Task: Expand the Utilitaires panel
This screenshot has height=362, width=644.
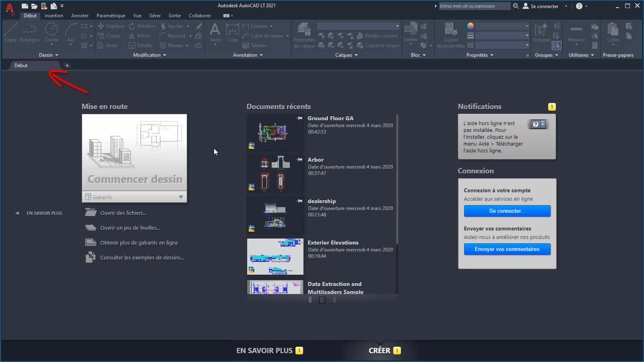Action: 581,55
